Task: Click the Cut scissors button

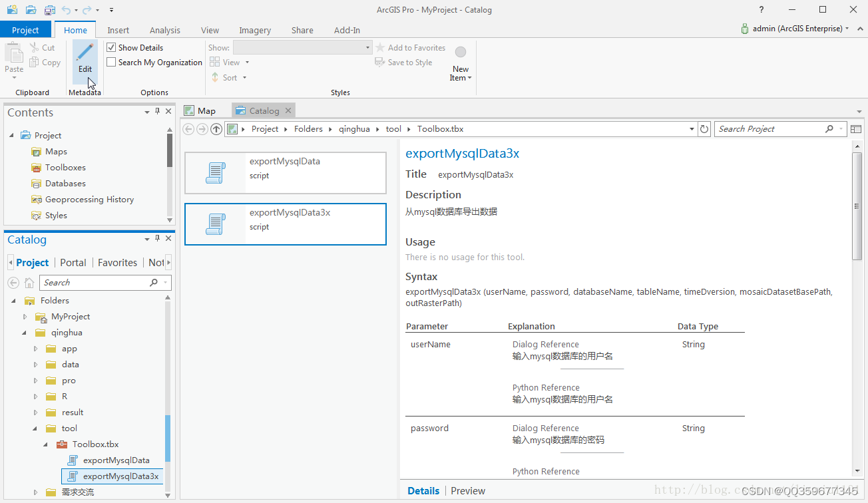Action: (x=42, y=48)
